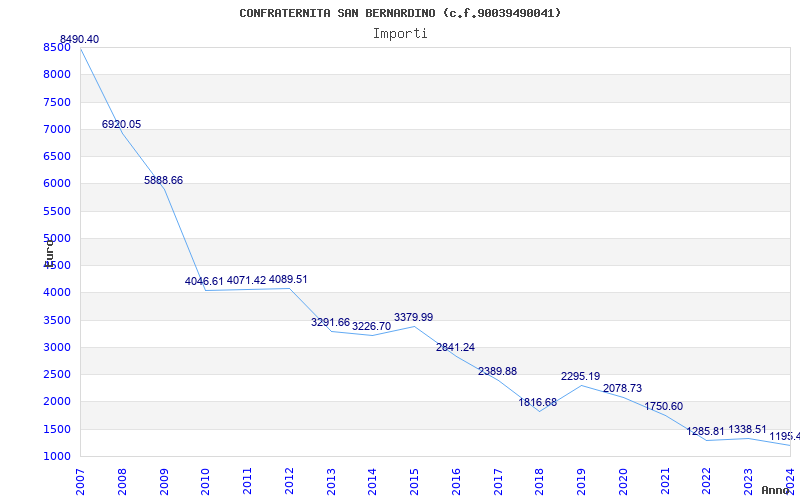Viewport: 800px width, 500px height.
Task: Click the x-axis year 2018
Action: coord(539,482)
